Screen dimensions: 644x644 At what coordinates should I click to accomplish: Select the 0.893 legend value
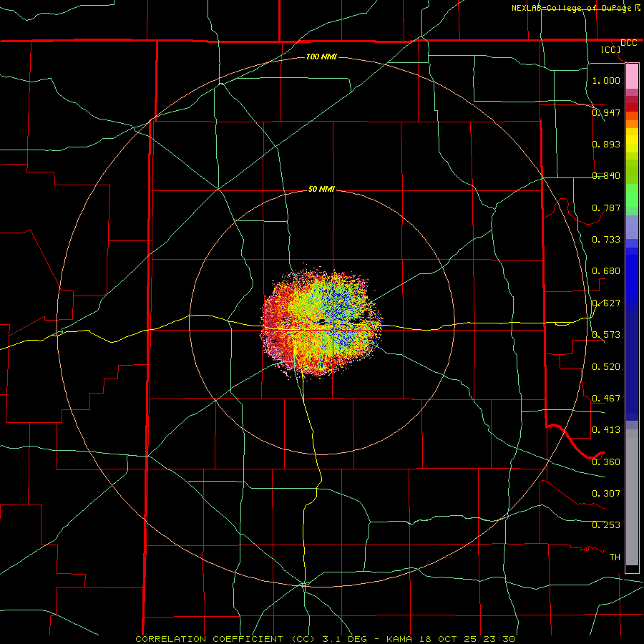[606, 144]
